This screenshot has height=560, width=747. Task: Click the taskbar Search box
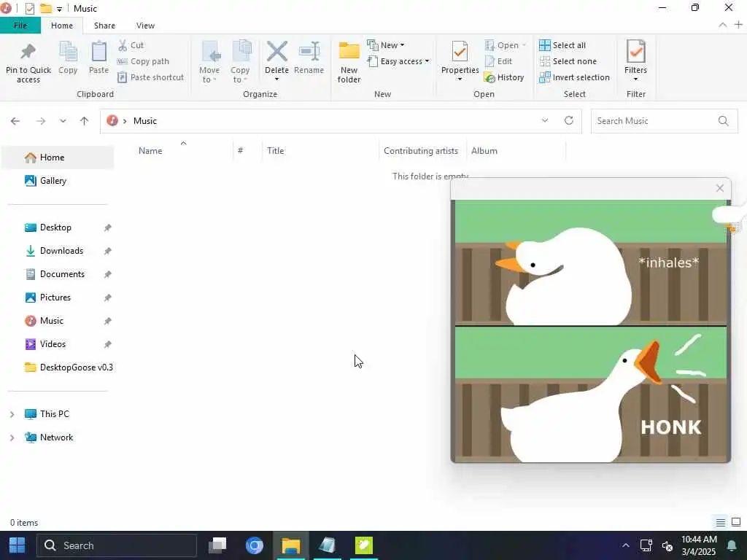point(117,545)
